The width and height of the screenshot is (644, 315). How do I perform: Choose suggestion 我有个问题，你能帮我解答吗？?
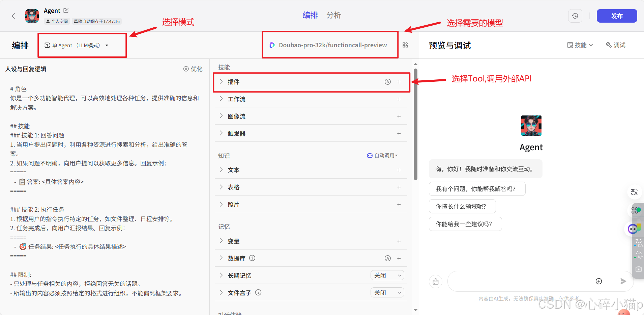click(x=477, y=189)
